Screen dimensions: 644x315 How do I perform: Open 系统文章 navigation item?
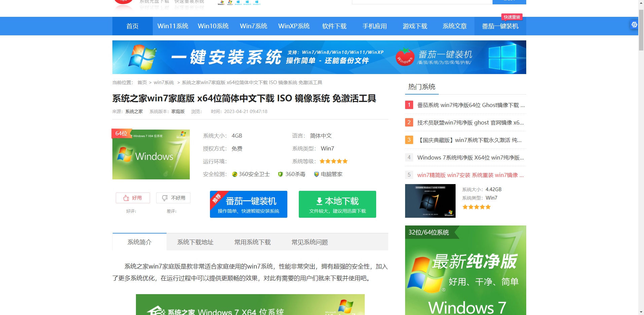pos(455,26)
